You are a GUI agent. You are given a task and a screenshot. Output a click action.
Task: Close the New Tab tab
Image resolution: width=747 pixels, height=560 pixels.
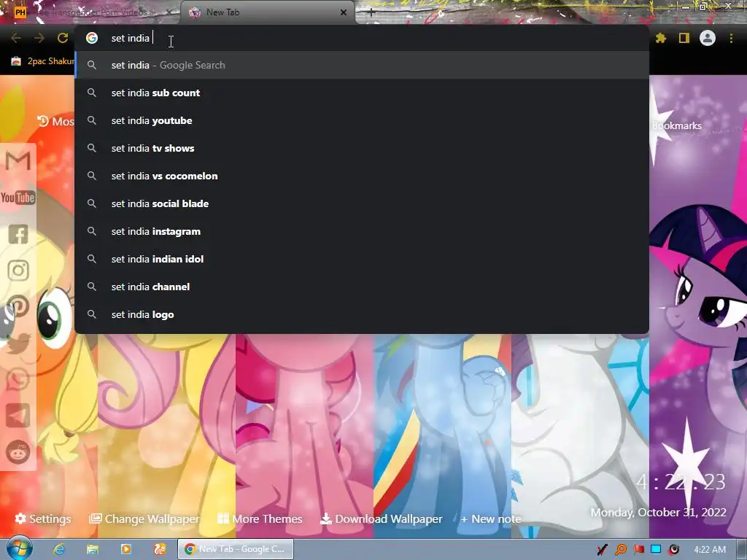[344, 12]
